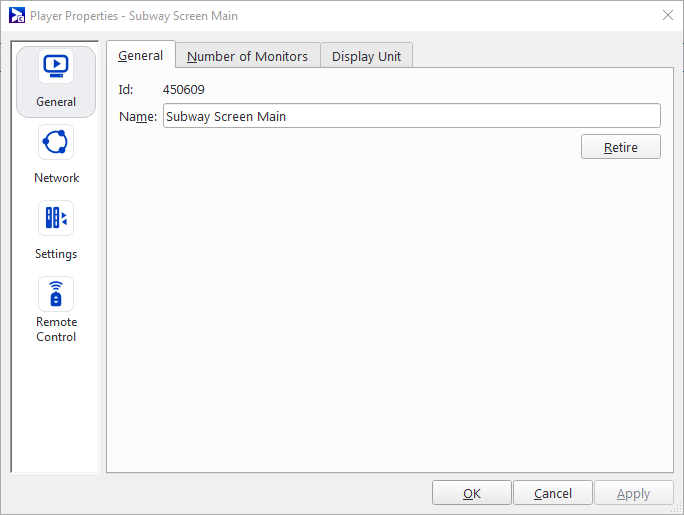
Task: Click the Settings text label in sidebar
Action: point(56,254)
